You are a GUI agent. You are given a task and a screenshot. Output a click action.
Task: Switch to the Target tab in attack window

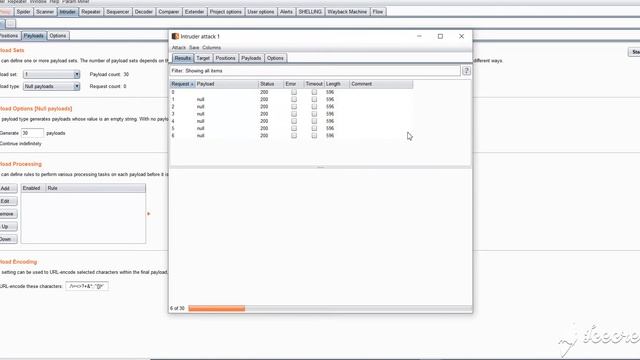click(203, 58)
